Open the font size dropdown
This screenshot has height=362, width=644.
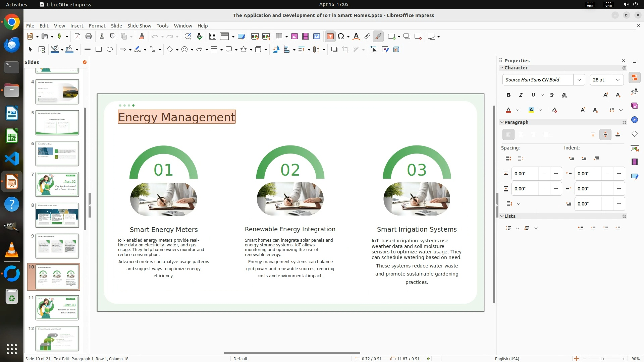pyautogui.click(x=618, y=80)
